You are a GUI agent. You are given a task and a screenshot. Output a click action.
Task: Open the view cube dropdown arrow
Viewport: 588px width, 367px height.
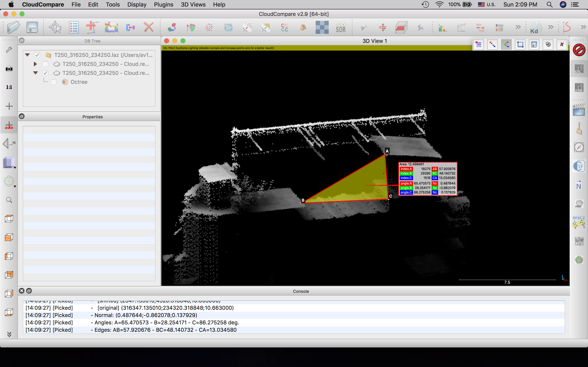15,168
